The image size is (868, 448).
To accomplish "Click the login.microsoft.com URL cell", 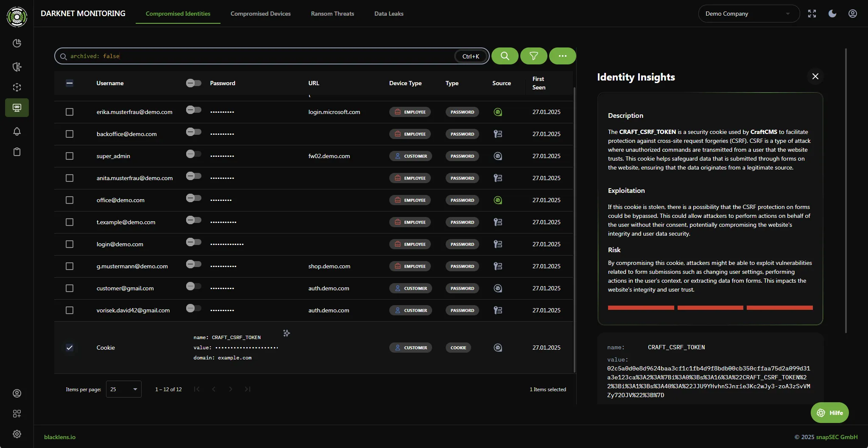I will (x=334, y=112).
